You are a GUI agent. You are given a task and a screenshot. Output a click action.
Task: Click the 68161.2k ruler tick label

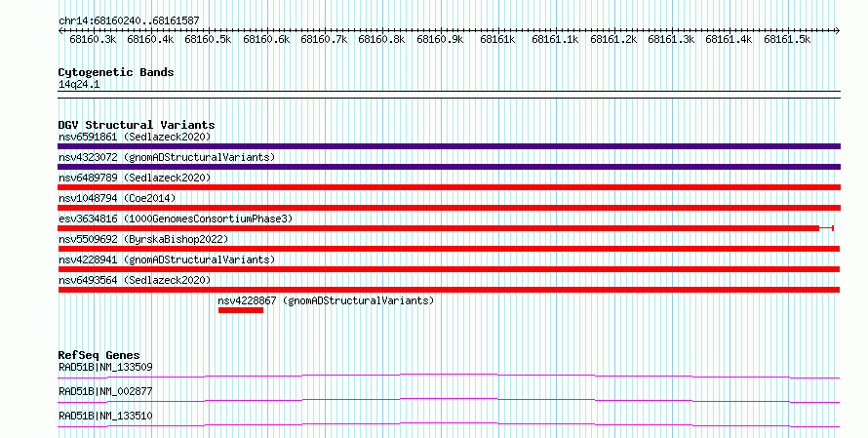tap(613, 40)
